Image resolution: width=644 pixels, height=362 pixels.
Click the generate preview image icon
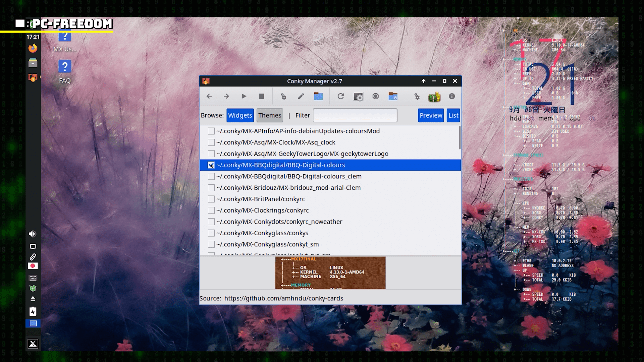click(x=358, y=97)
